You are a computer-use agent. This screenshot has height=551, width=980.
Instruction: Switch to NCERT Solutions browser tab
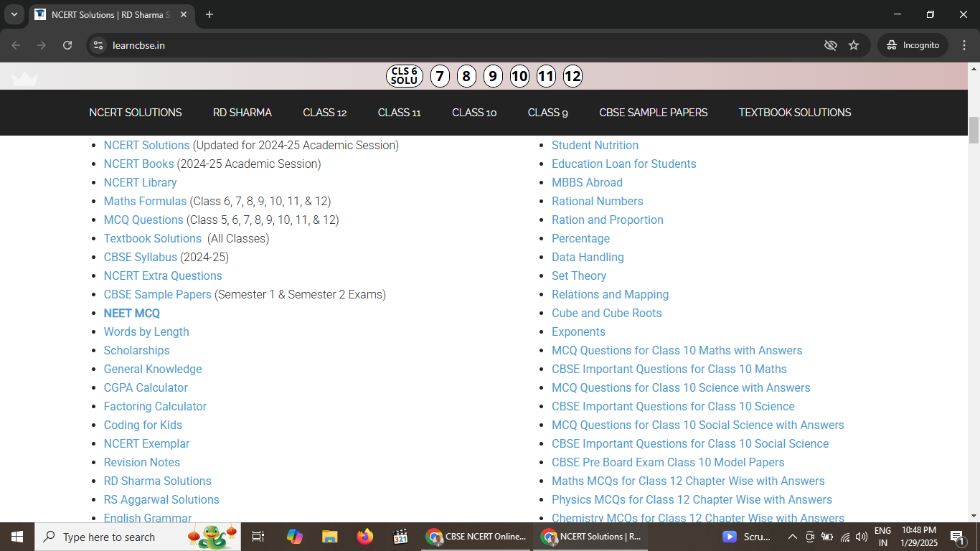110,14
